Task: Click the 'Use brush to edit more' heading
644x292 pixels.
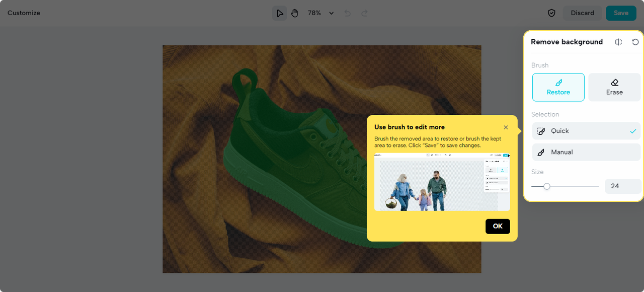Action: click(410, 127)
